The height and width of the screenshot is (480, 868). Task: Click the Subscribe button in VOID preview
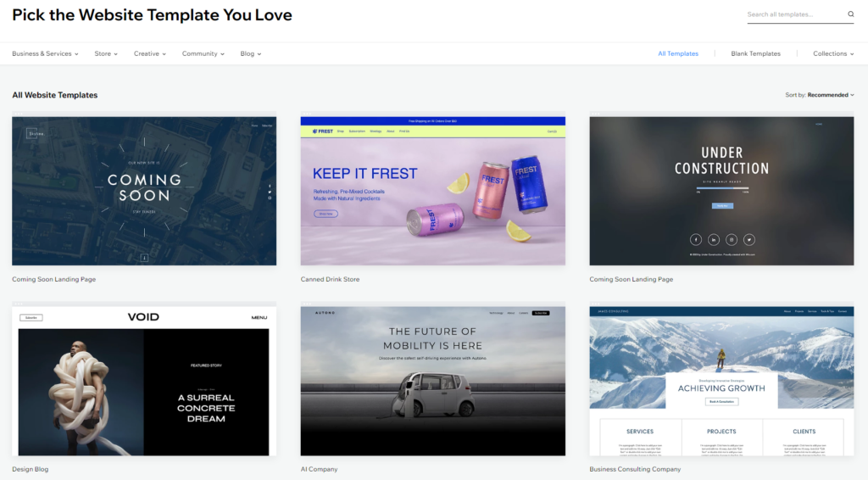31,317
